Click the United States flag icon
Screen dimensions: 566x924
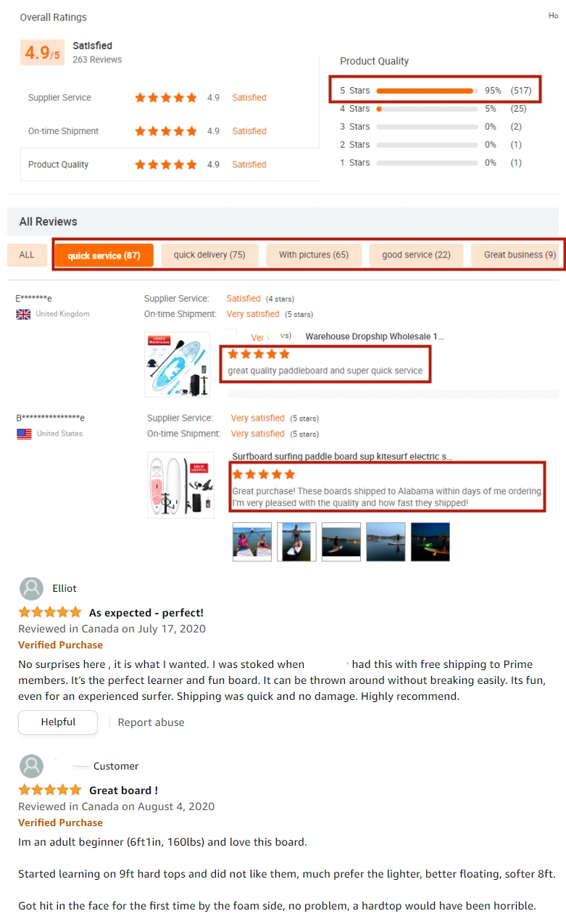[24, 434]
